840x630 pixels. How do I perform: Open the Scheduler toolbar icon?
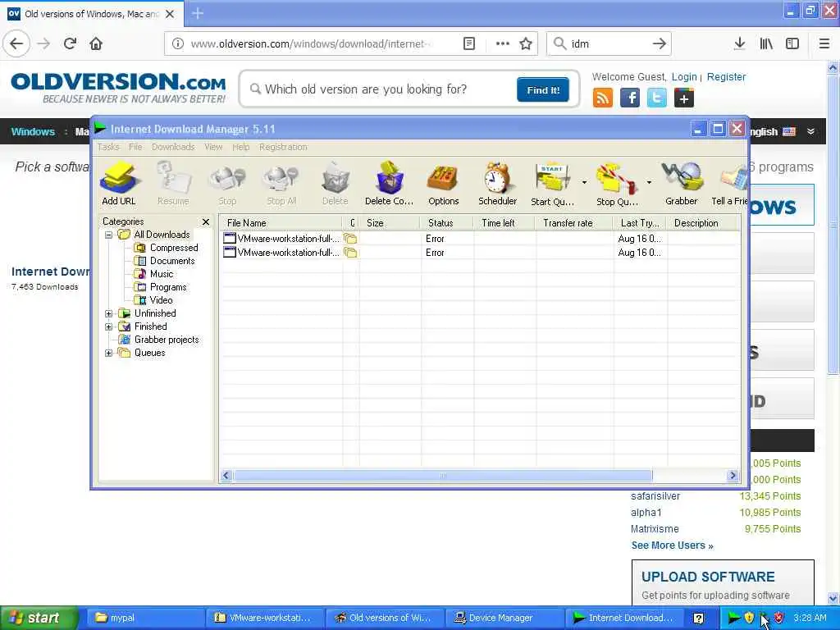497,183
